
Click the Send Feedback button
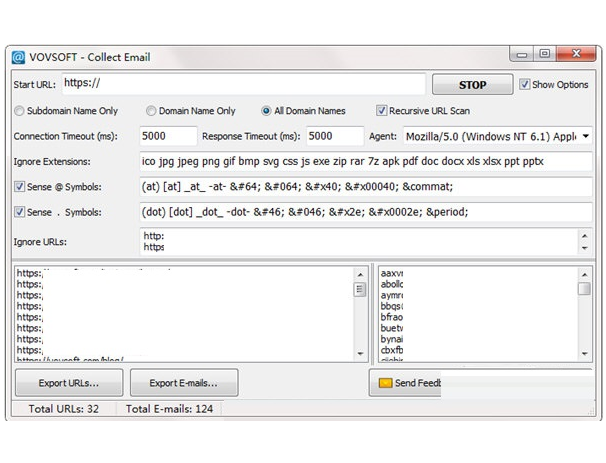click(x=405, y=383)
